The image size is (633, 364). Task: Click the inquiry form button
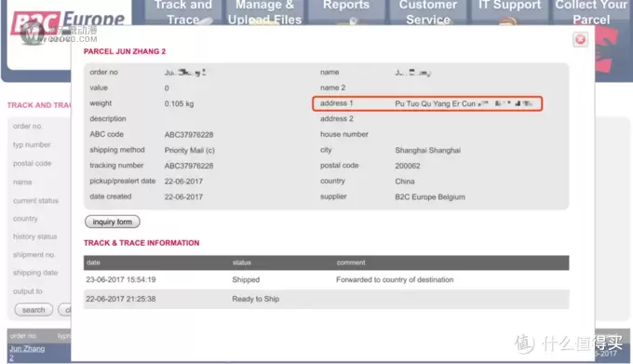pos(113,222)
